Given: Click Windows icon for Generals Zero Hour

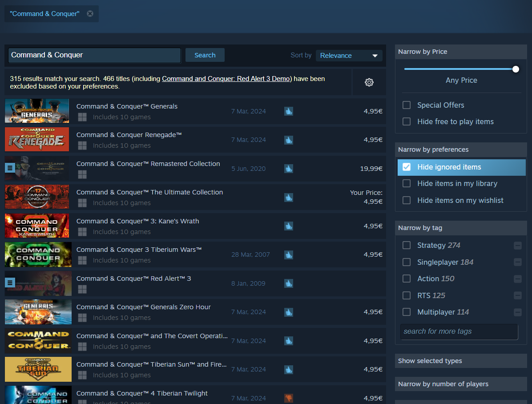Looking at the screenshot, I should (82, 318).
